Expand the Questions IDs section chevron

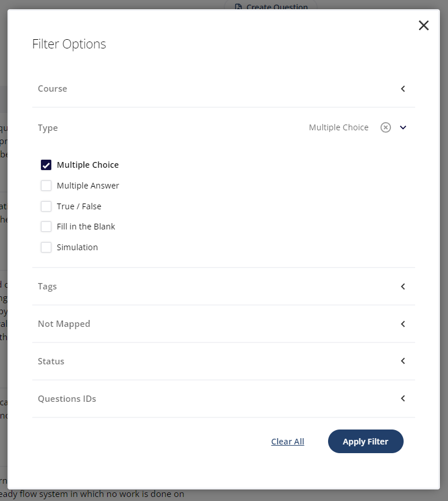tap(403, 398)
